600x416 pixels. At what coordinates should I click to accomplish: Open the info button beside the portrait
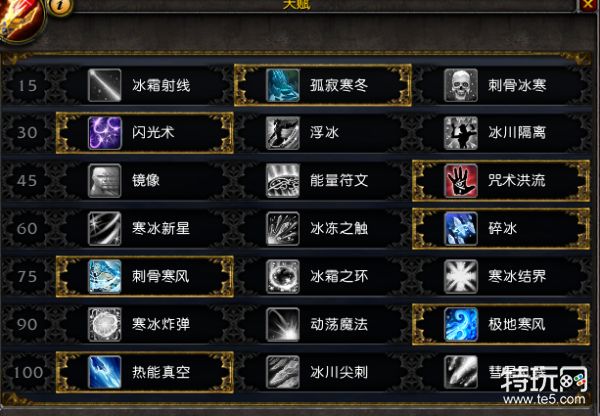click(60, 7)
